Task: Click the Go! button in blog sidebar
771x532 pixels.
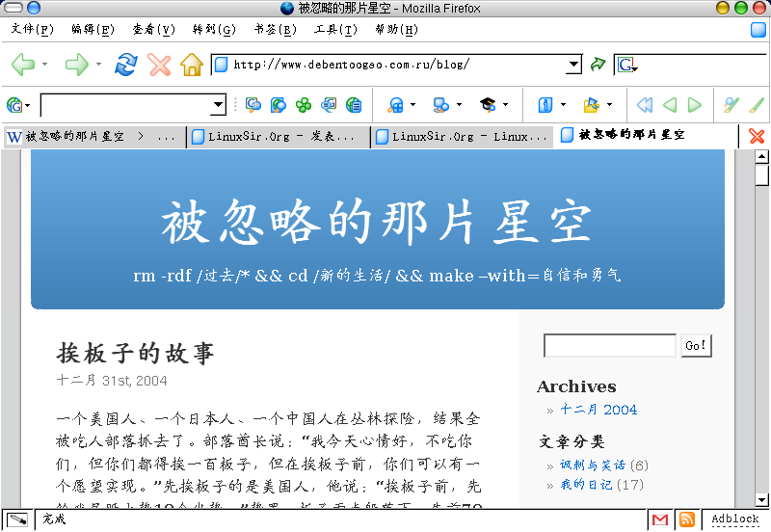Action: coord(696,346)
